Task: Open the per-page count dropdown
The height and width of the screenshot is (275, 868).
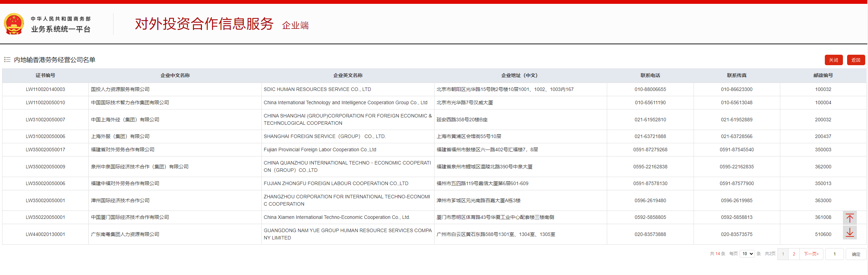Action: (x=747, y=254)
